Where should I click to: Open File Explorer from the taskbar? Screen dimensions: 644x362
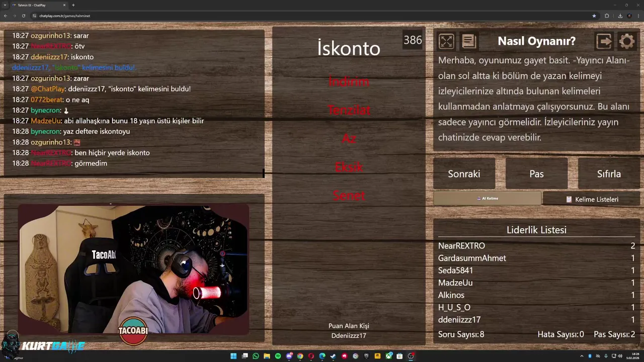click(267, 356)
